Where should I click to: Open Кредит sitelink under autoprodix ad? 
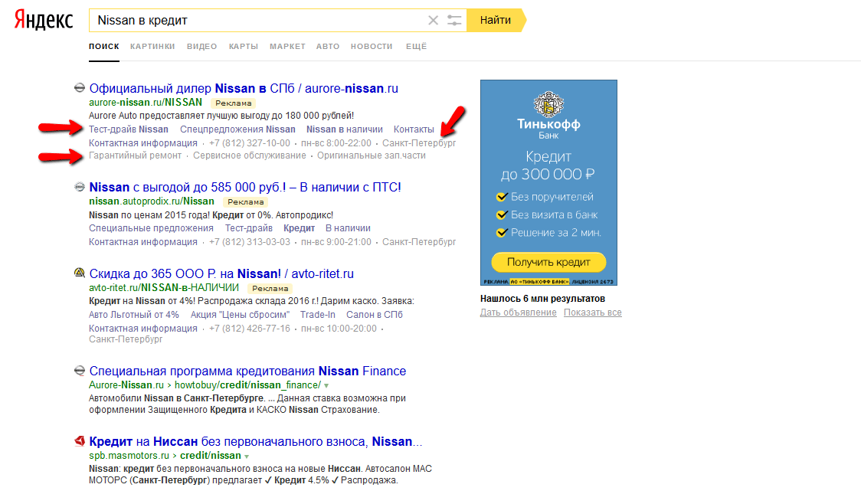coord(300,228)
